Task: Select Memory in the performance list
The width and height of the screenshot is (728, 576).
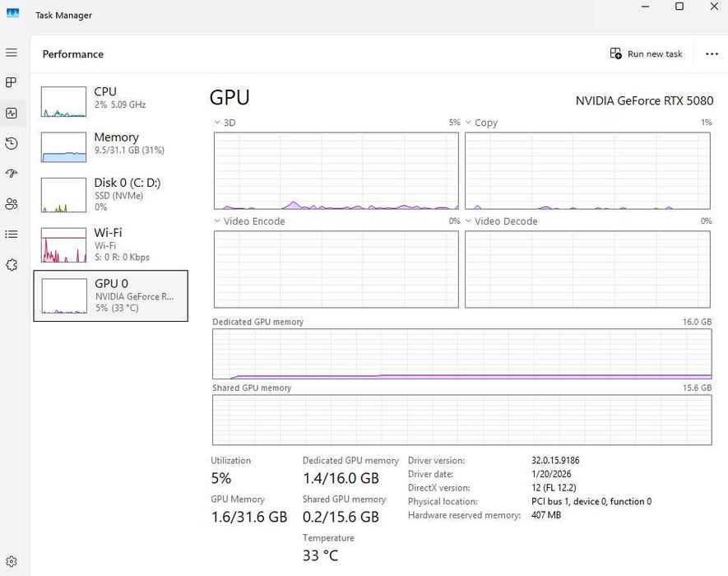Action: pyautogui.click(x=110, y=146)
